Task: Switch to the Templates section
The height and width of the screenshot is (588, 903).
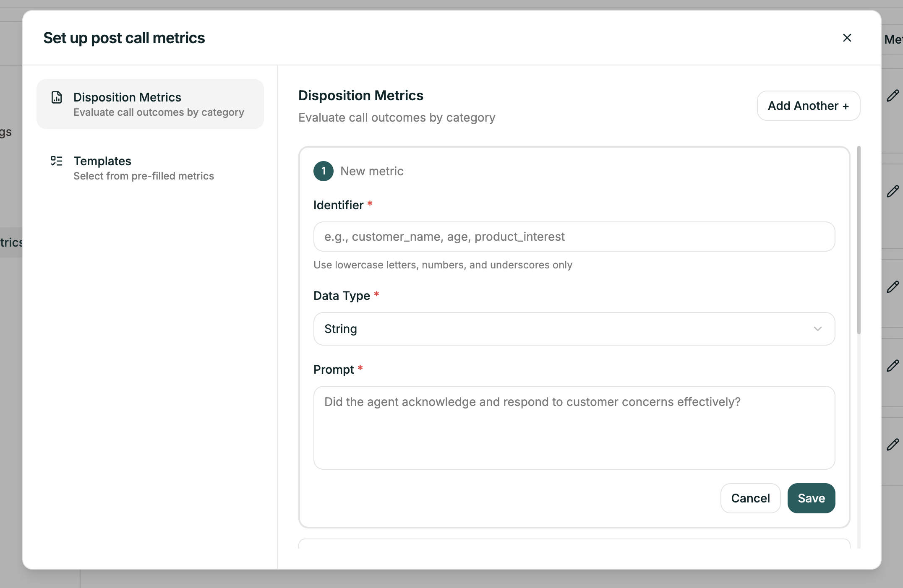Action: (144, 167)
